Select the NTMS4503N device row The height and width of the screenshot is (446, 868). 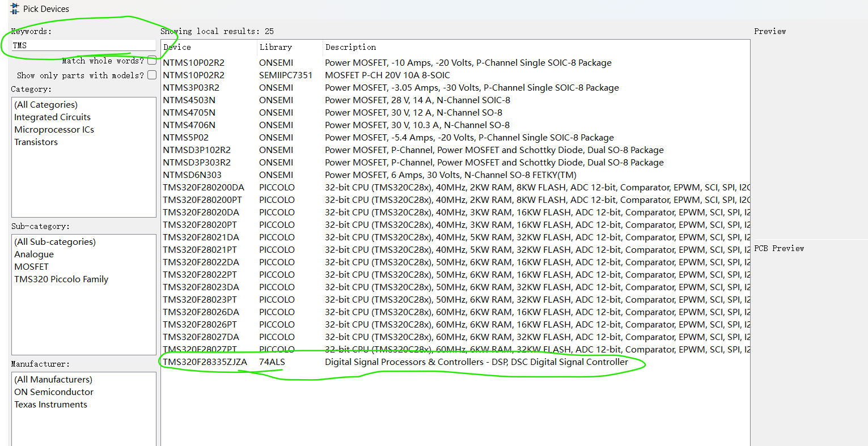[x=455, y=100]
